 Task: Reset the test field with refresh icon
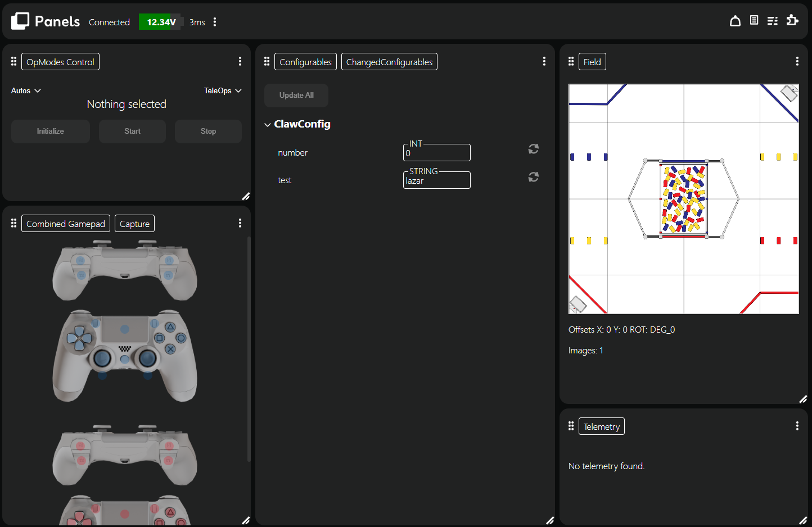point(534,177)
